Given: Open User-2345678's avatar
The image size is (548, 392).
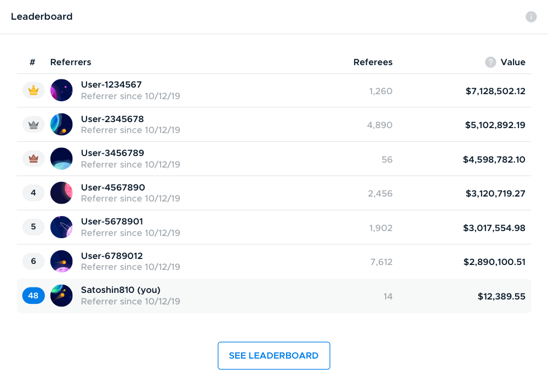Looking at the screenshot, I should coord(61,124).
